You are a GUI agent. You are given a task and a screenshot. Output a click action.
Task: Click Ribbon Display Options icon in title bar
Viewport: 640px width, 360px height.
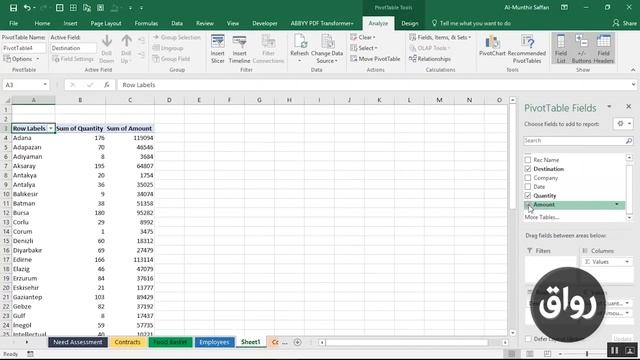point(564,7)
